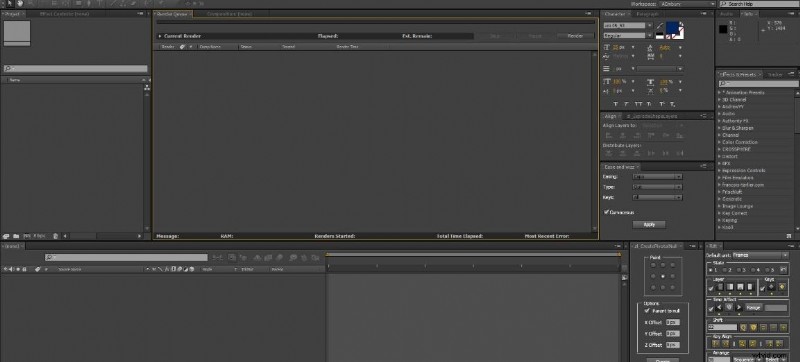The height and width of the screenshot is (362, 800).
Task: Switch to the Paragraph tab
Action: [x=647, y=14]
